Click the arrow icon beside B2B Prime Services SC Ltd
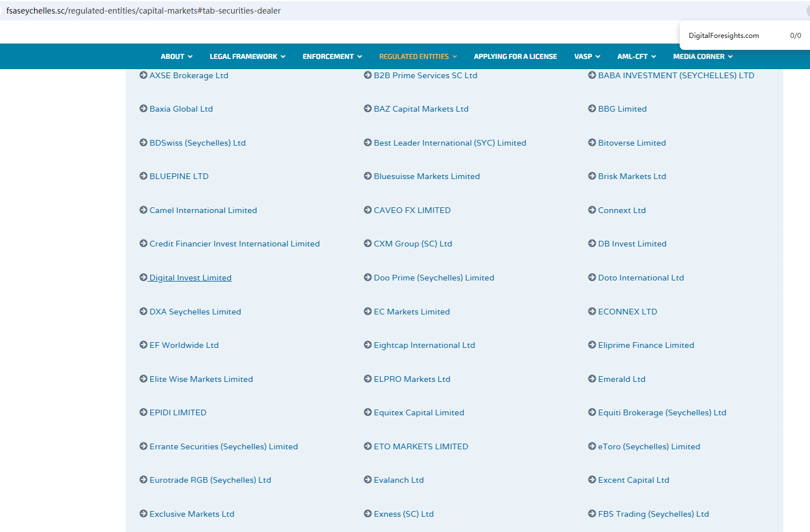Image resolution: width=810 pixels, height=532 pixels. [368, 75]
